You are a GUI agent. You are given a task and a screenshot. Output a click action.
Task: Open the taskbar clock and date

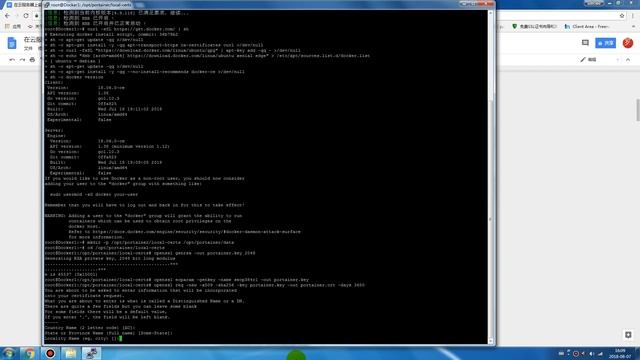[620, 353]
